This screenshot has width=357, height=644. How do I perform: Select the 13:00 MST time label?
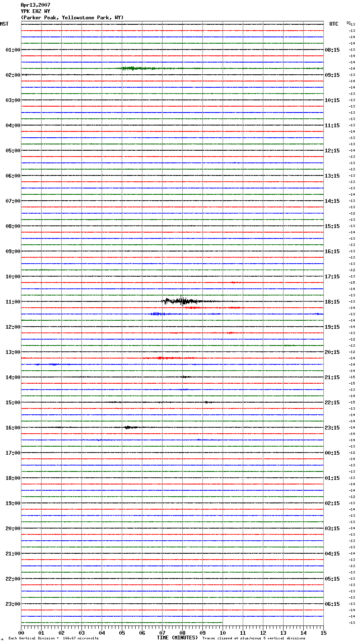13,352
